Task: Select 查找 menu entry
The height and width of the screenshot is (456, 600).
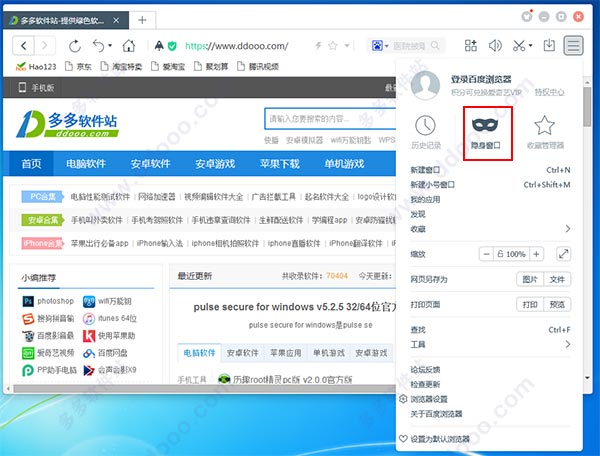Action: point(490,329)
